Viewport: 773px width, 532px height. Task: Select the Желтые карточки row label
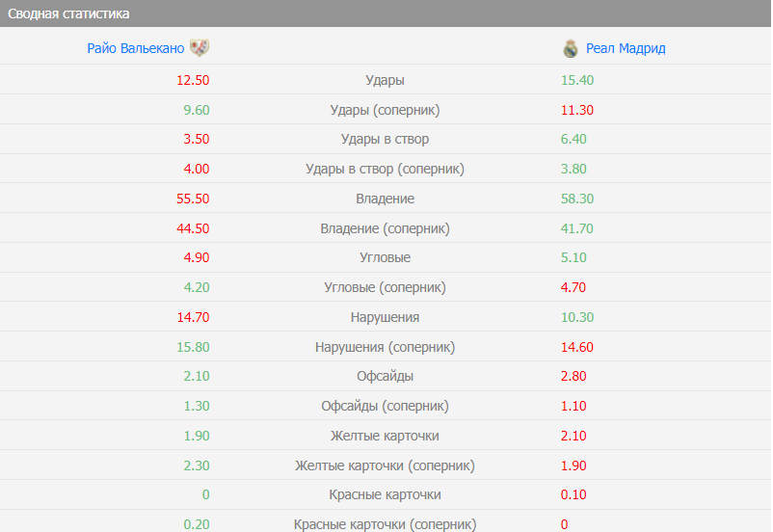point(385,436)
